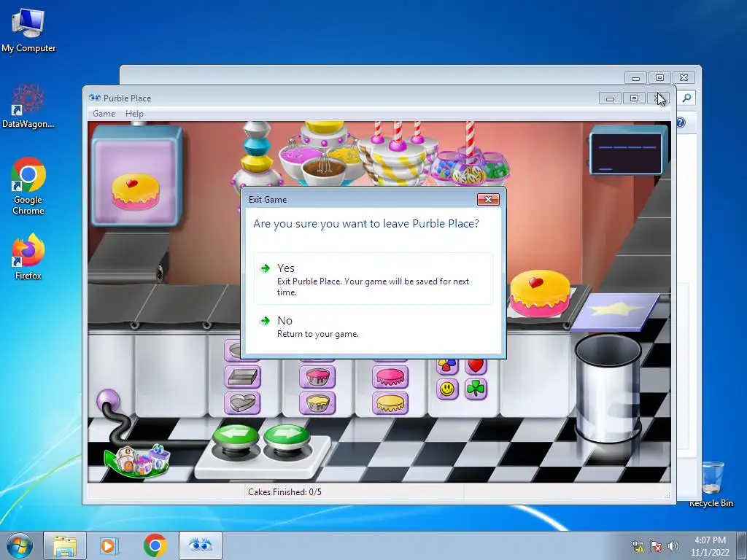Minimize the Purble Place window
This screenshot has width=747, height=560.
click(x=610, y=98)
